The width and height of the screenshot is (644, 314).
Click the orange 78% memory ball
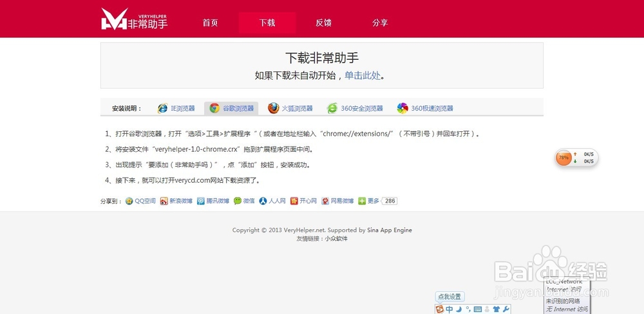pyautogui.click(x=563, y=158)
